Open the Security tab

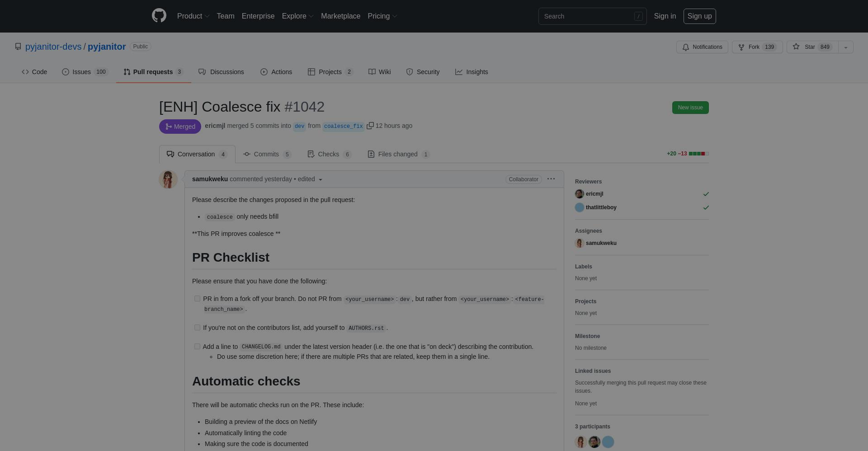pyautogui.click(x=423, y=72)
